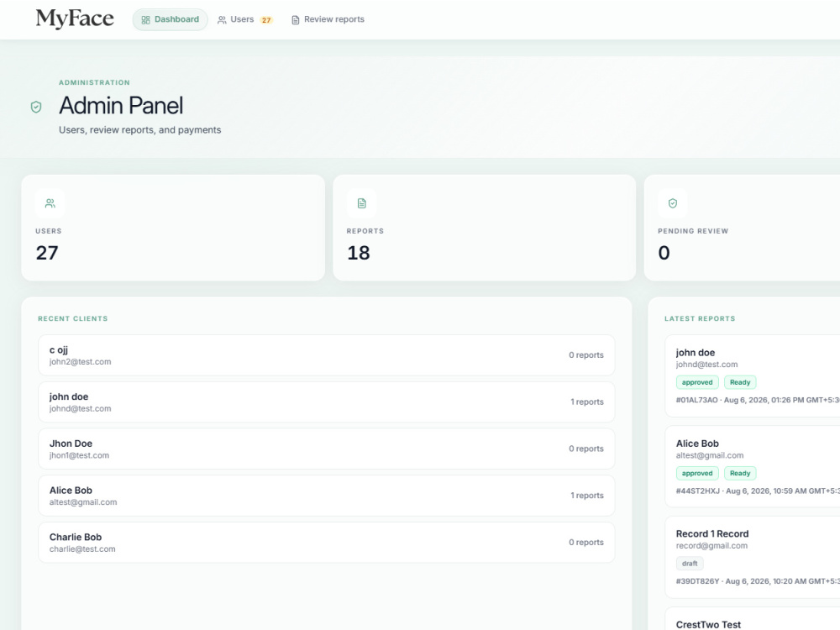This screenshot has height=630, width=840.
Task: Click the yellow 27 users badge
Action: pyautogui.click(x=266, y=20)
